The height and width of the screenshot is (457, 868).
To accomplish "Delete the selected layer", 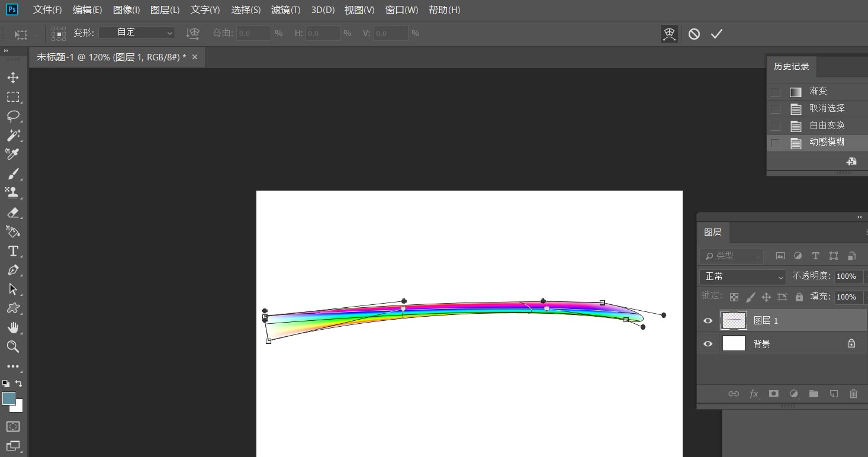I will point(853,394).
